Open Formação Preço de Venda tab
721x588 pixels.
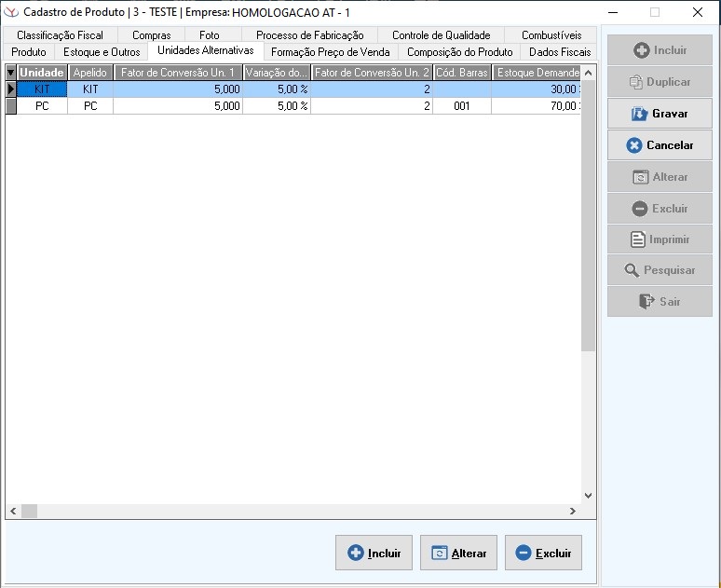[330, 52]
